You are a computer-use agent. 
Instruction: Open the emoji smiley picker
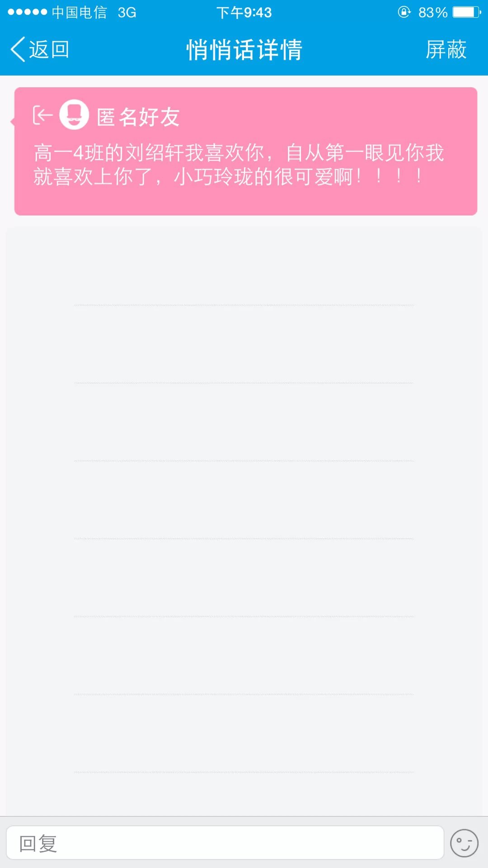click(x=464, y=843)
